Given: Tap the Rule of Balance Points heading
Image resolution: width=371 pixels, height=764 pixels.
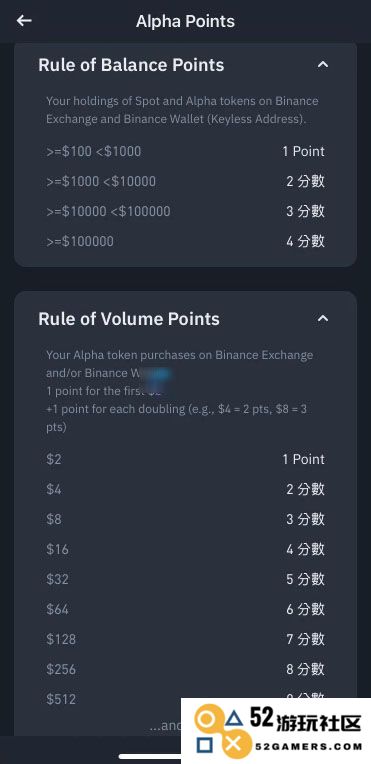Looking at the screenshot, I should 131,65.
